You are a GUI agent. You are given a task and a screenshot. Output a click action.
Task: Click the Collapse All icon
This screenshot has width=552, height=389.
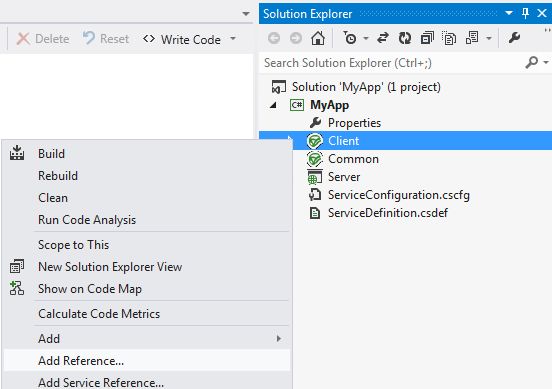click(x=427, y=38)
